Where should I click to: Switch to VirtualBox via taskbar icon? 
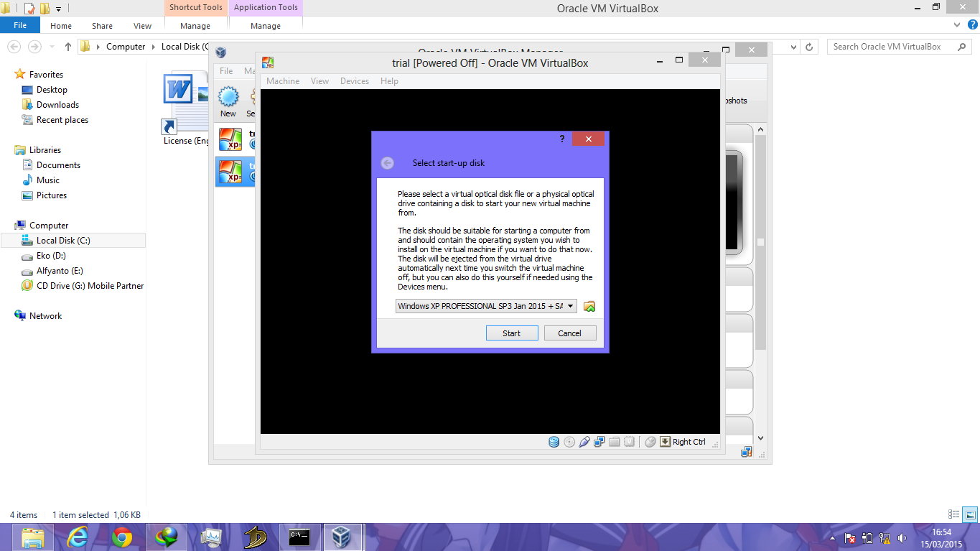343,537
